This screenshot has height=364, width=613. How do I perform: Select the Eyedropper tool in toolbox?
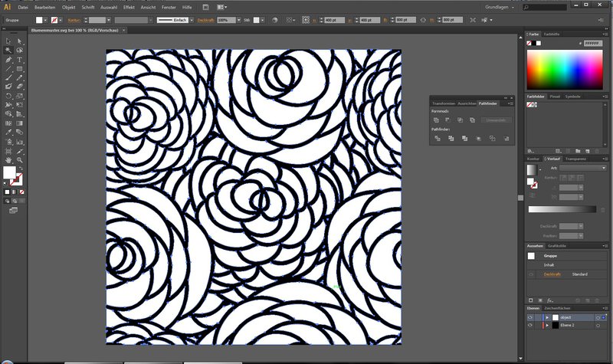pyautogui.click(x=8, y=133)
